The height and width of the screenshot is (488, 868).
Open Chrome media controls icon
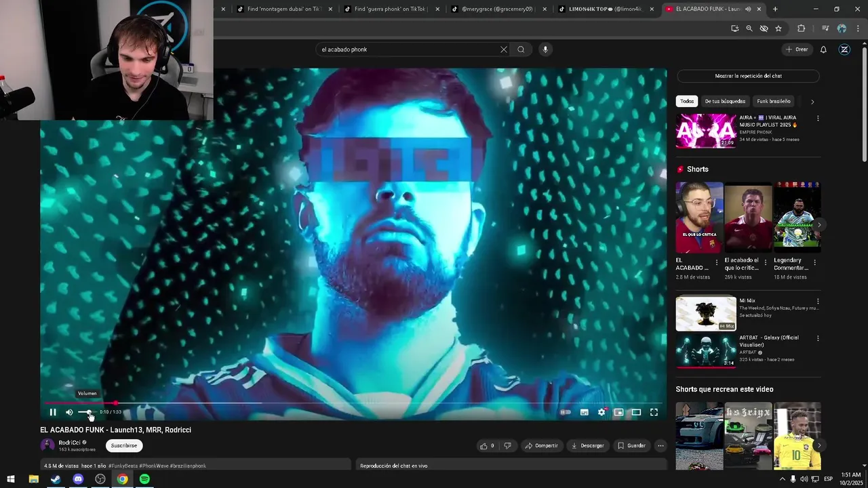coord(825,28)
